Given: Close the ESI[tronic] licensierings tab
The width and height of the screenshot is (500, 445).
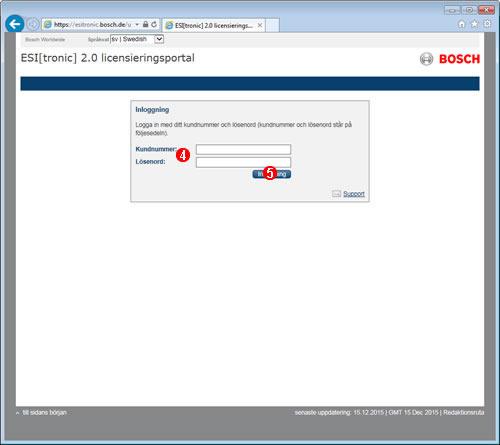Looking at the screenshot, I should pos(260,25).
